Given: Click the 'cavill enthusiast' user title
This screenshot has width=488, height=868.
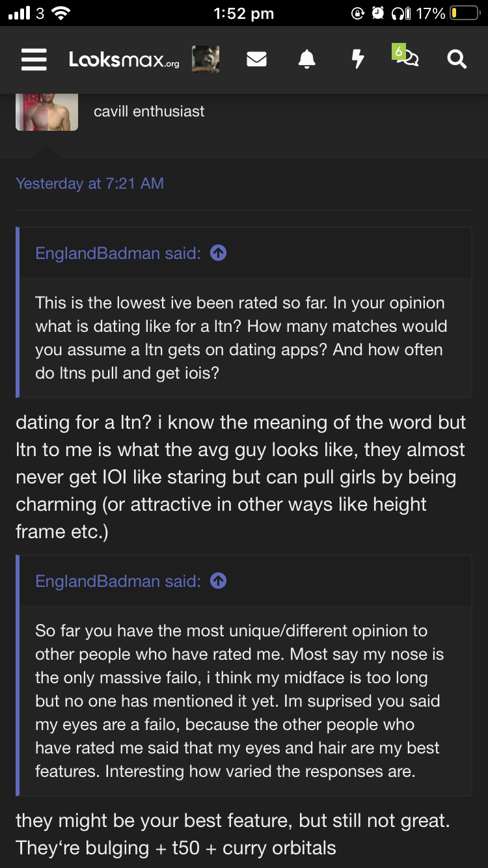Looking at the screenshot, I should 149,111.
